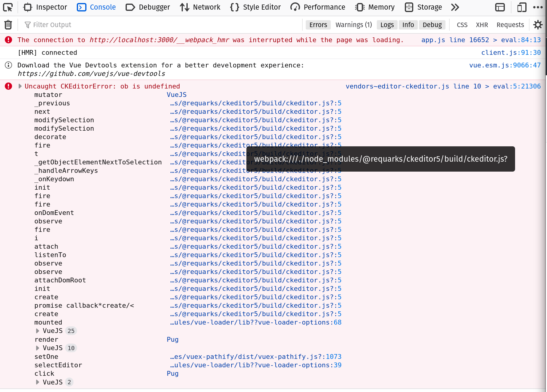Viewport: 547px width, 392px height.
Task: Open the devtools three-dot options menu
Action: [x=538, y=7]
